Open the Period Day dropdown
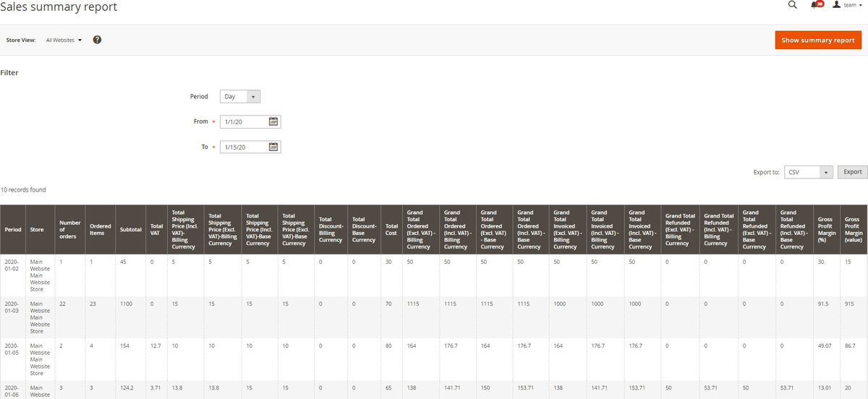Viewport: 868px width, 399px height. 240,97
